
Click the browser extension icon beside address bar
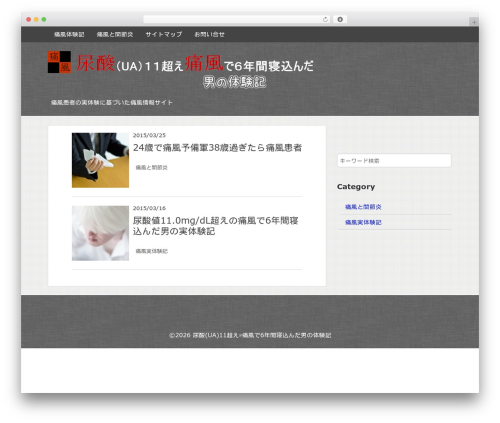tap(340, 19)
